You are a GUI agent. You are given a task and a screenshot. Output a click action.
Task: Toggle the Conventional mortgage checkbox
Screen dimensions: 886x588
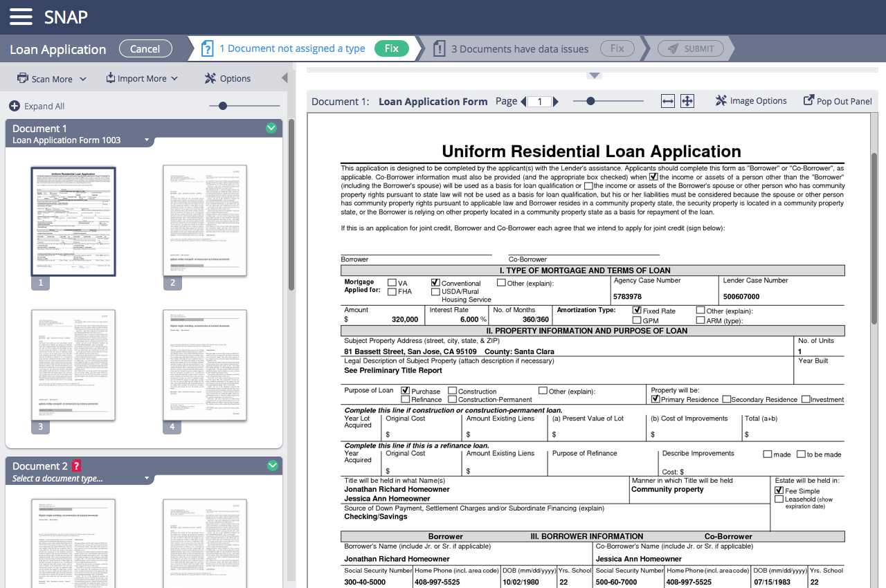pyautogui.click(x=435, y=283)
